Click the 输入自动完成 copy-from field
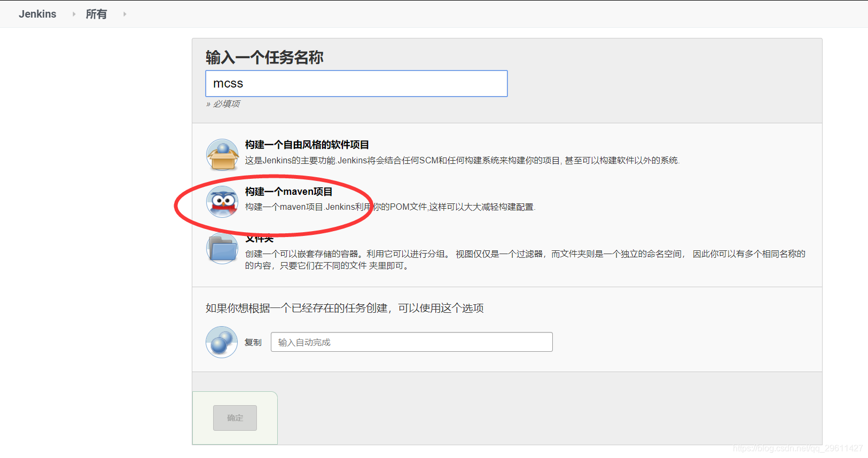 pyautogui.click(x=412, y=342)
